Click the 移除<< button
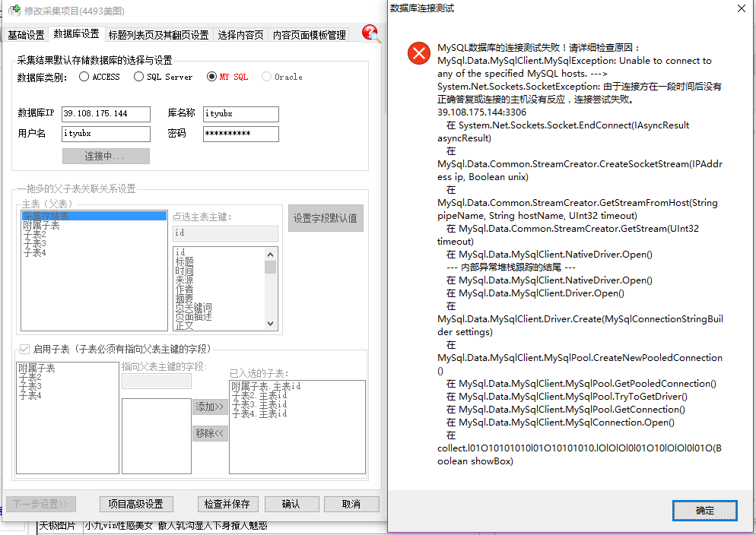 coord(210,433)
